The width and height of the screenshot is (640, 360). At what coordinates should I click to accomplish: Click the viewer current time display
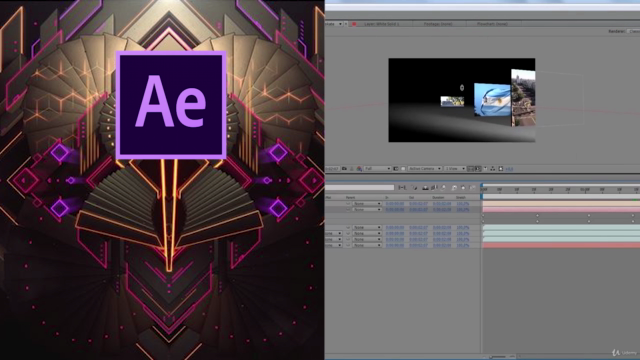pos(332,169)
